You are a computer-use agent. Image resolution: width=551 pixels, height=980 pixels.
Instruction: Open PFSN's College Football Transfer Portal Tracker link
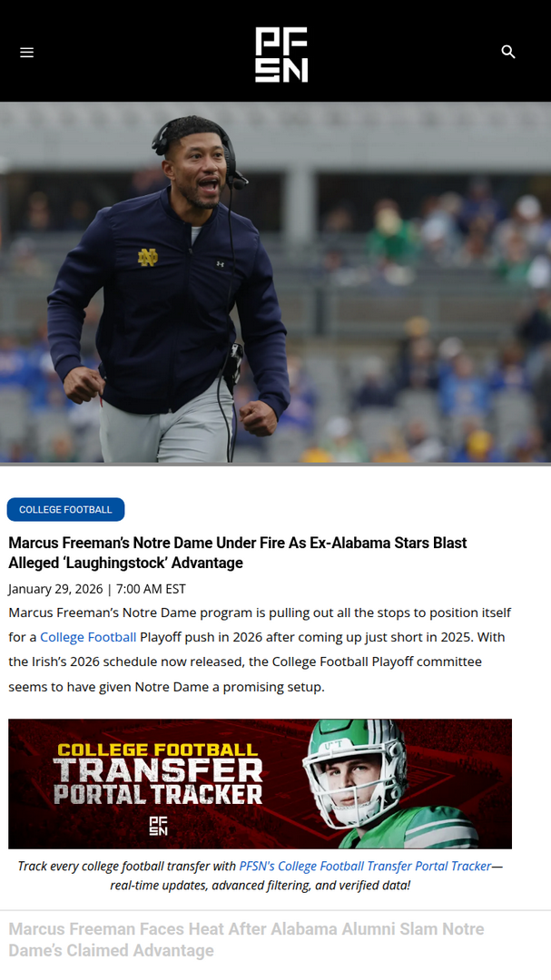(365, 866)
